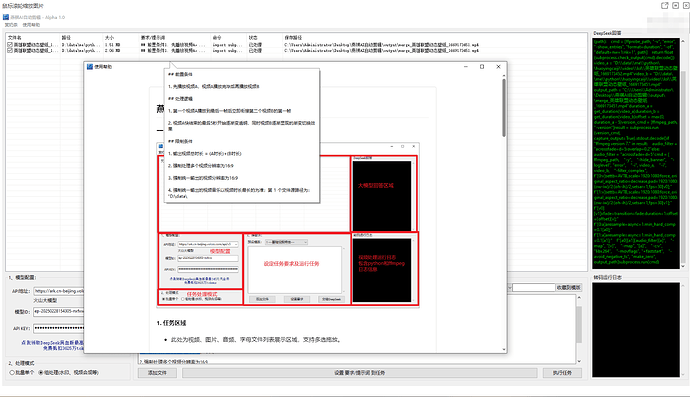Click the down arrow of help dialog scrollbar
The height and width of the screenshot is (397, 690).
click(504, 349)
